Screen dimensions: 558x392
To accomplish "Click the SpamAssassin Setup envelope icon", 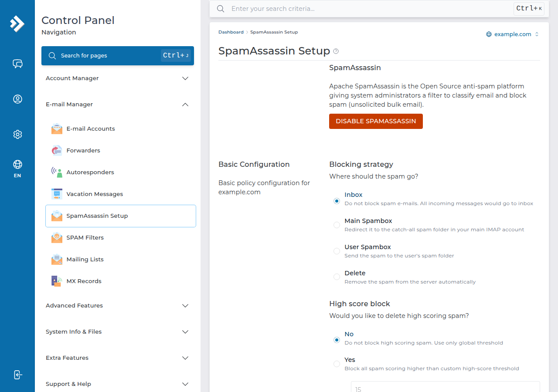I will tap(57, 216).
